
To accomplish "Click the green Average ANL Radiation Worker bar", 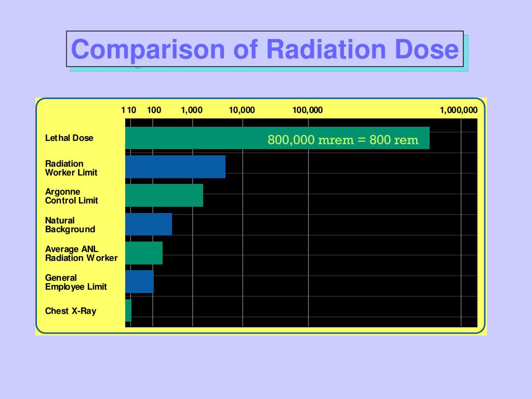I will point(144,253).
